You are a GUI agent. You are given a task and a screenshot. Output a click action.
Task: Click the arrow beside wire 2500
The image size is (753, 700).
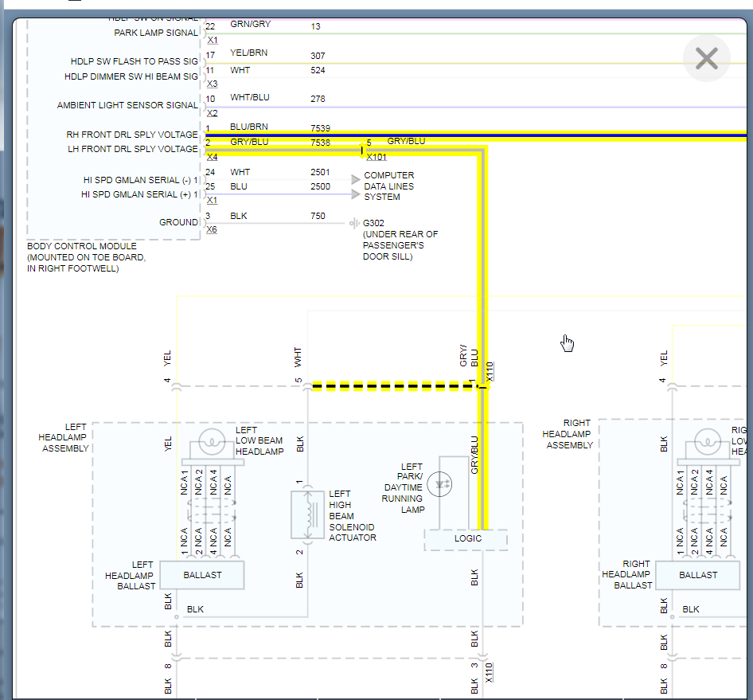click(x=355, y=194)
